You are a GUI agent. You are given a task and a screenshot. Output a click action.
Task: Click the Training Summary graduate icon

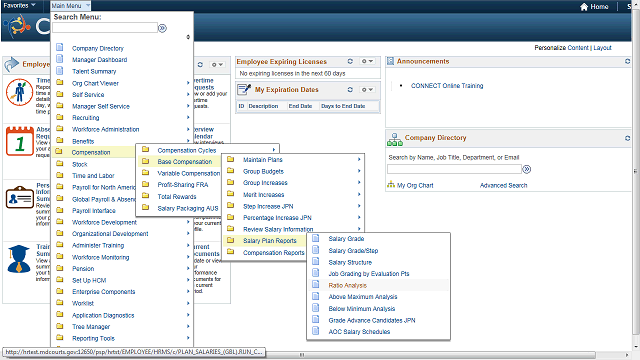(19, 259)
